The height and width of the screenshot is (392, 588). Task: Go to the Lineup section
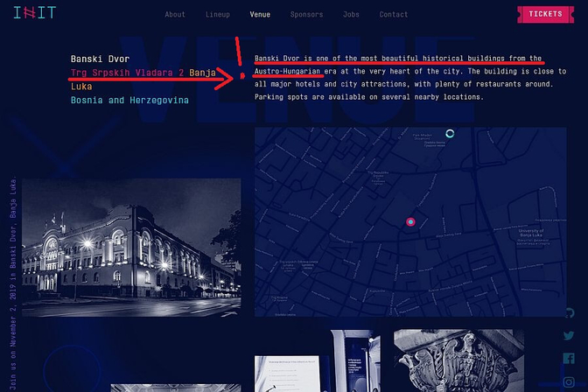click(218, 14)
